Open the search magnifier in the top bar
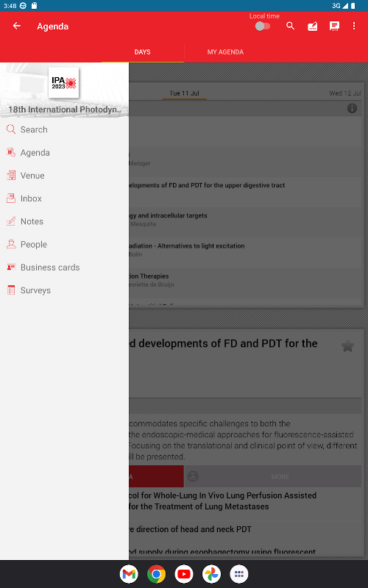 [x=290, y=26]
